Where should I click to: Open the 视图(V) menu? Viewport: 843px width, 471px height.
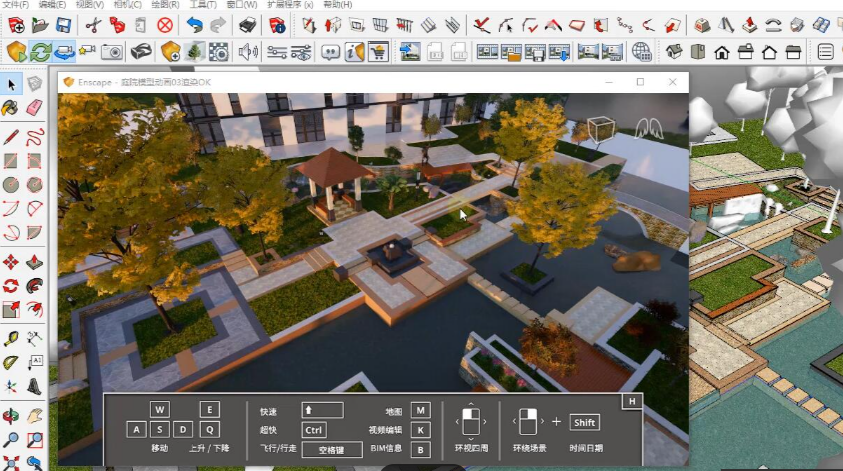click(89, 4)
